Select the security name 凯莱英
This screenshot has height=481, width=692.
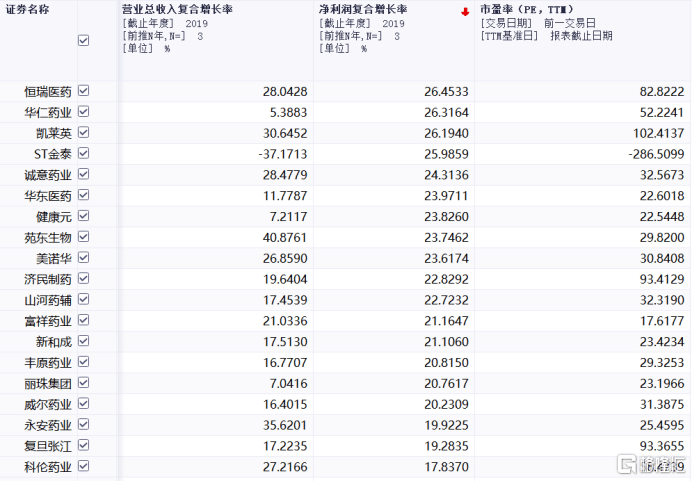54,133
